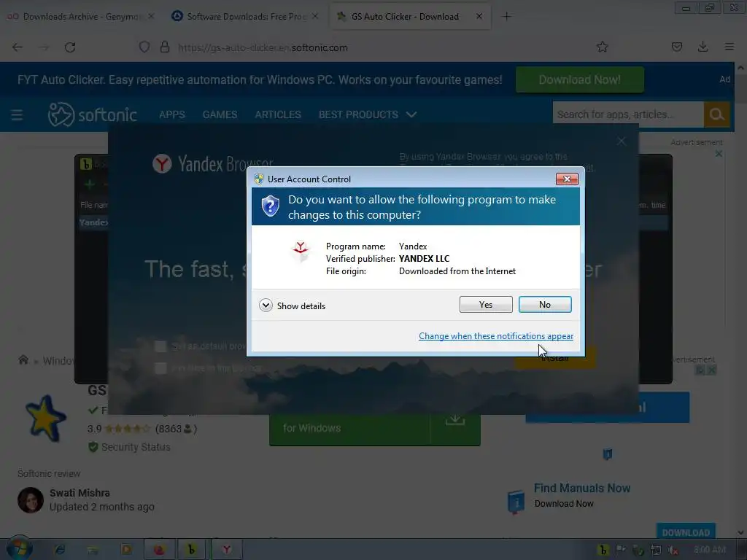The width and height of the screenshot is (747, 560).
Task: Open Yandex installer taskbar icon
Action: pos(226,550)
